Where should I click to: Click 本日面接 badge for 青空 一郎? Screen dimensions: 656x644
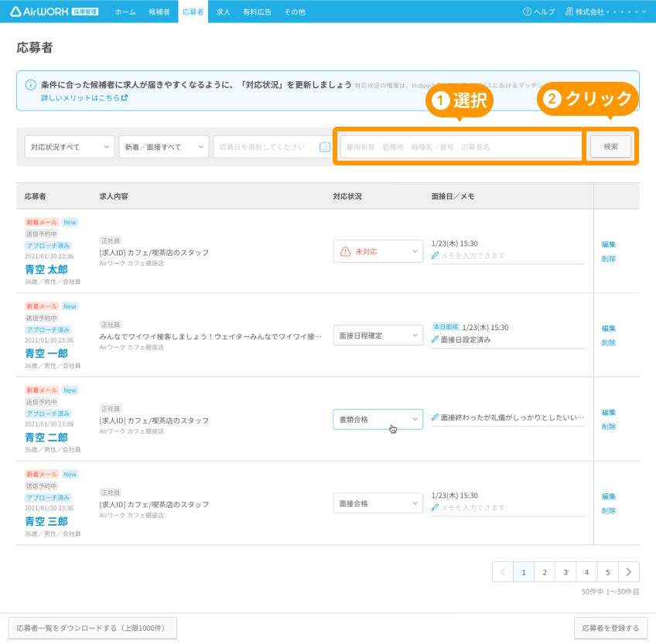pyautogui.click(x=446, y=326)
